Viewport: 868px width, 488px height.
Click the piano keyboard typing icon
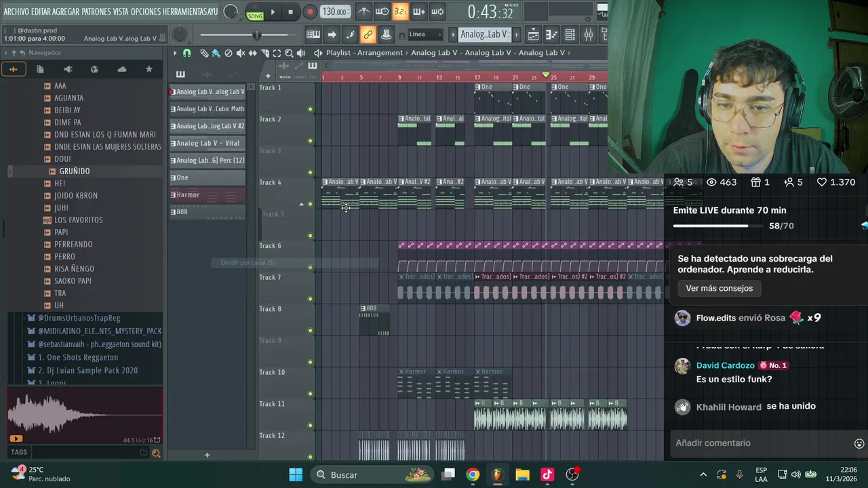coord(313,34)
